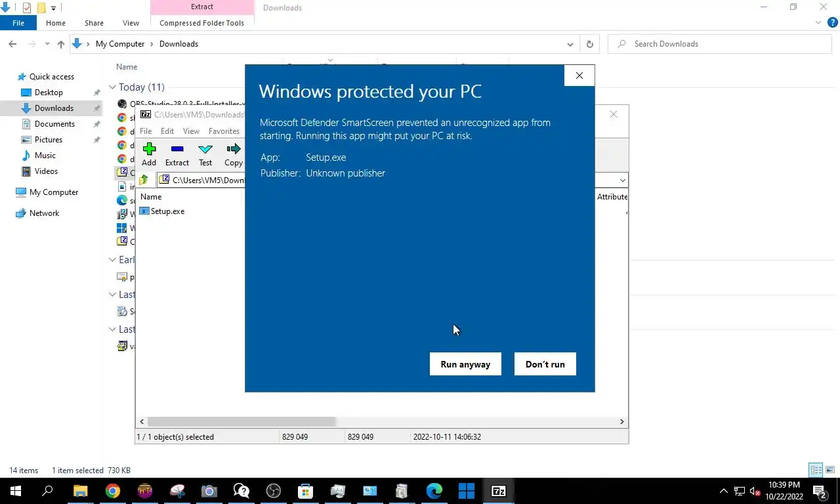Collapse the Today (11) group
The height and width of the screenshot is (504, 840).
tap(113, 87)
